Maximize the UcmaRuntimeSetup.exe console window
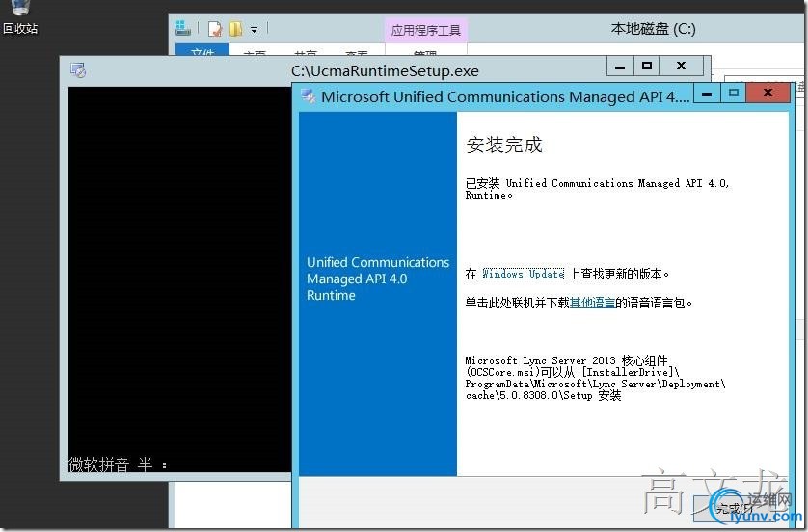This screenshot has width=808, height=532. pyautogui.click(x=647, y=66)
